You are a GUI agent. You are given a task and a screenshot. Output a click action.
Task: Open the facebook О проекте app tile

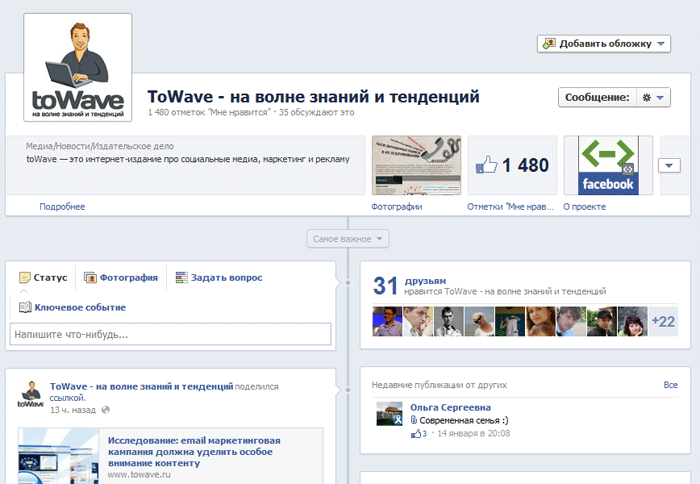pyautogui.click(x=608, y=165)
